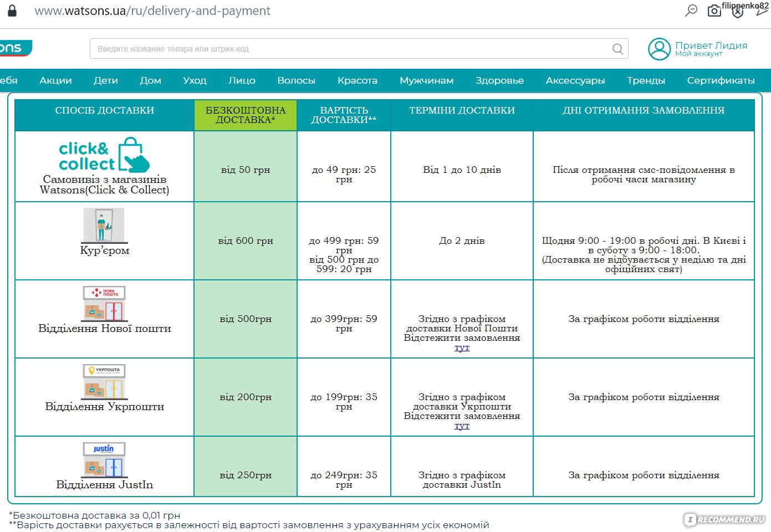Click the shield ad-block icon

point(737,12)
